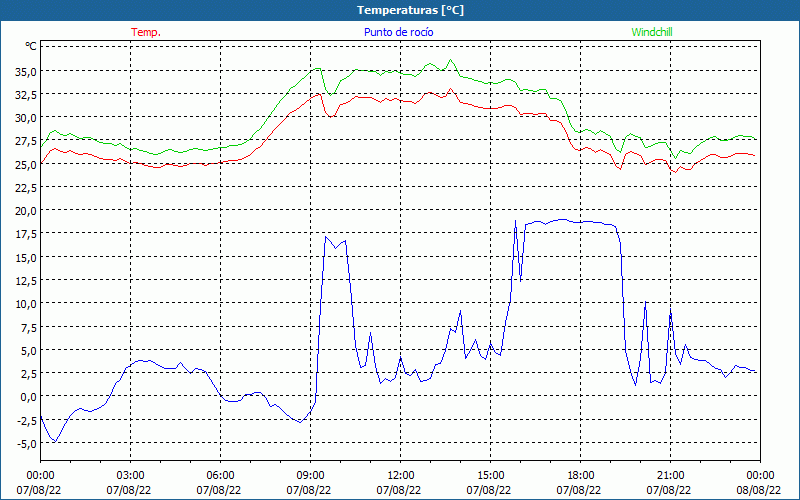The width and height of the screenshot is (800, 500).
Task: Click the Windchill legend label
Action: tap(652, 32)
